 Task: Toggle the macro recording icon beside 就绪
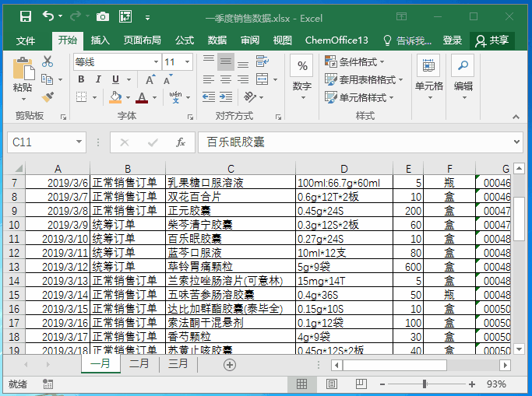click(48, 384)
